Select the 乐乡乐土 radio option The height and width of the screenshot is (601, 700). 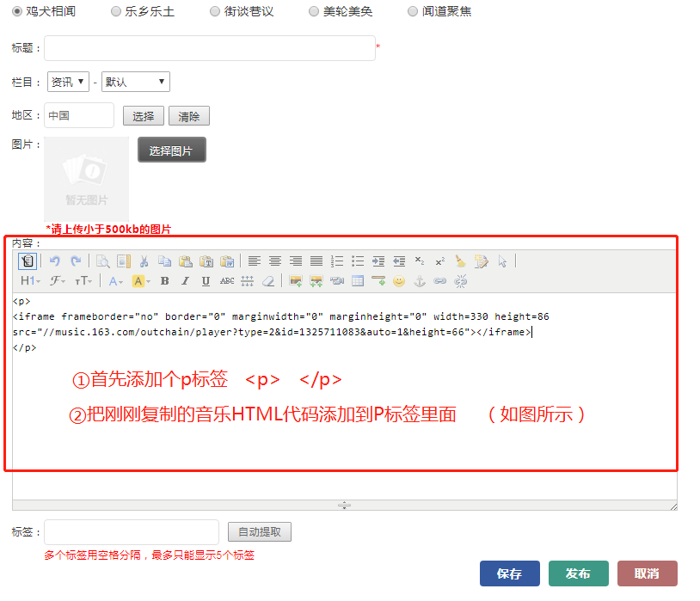click(x=116, y=12)
